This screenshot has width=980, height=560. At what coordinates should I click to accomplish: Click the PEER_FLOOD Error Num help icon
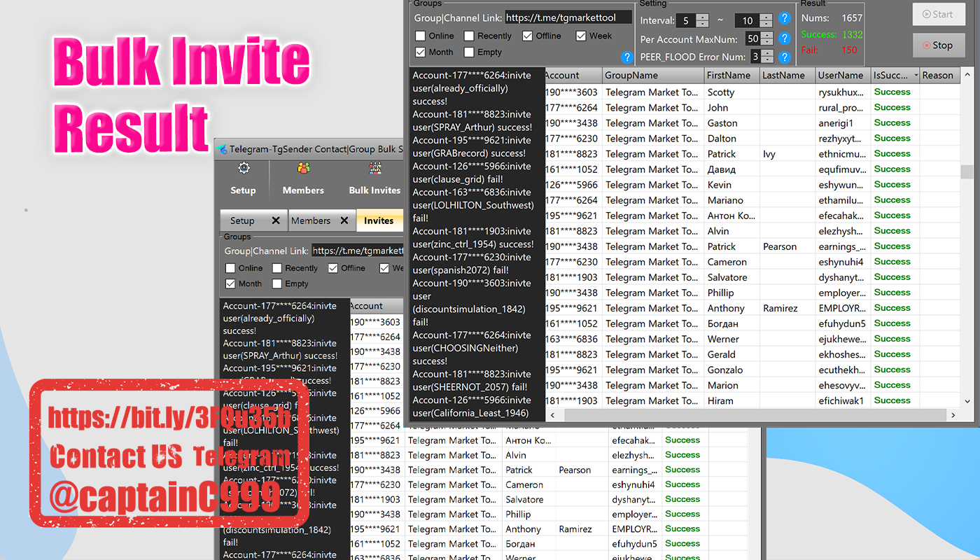(783, 57)
